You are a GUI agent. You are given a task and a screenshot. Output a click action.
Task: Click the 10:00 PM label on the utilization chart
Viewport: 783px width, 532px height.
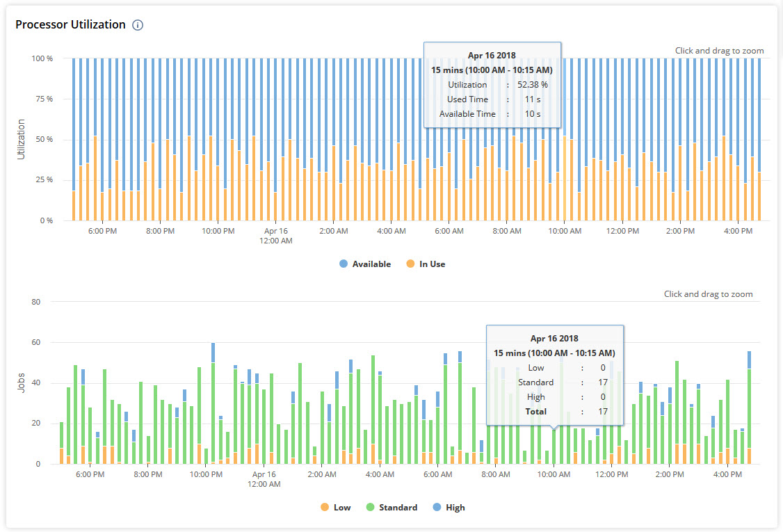[218, 232]
